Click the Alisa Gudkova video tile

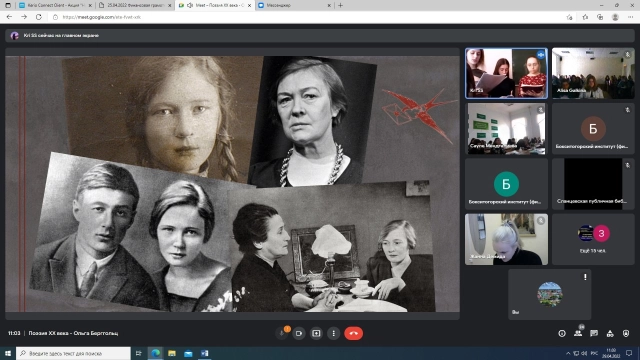(x=593, y=73)
